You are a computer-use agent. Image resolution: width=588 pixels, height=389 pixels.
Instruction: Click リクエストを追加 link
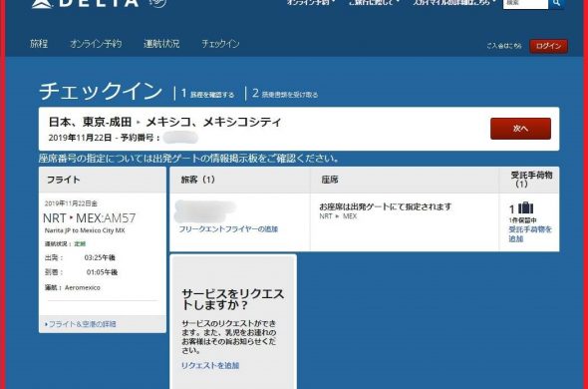coord(210,365)
